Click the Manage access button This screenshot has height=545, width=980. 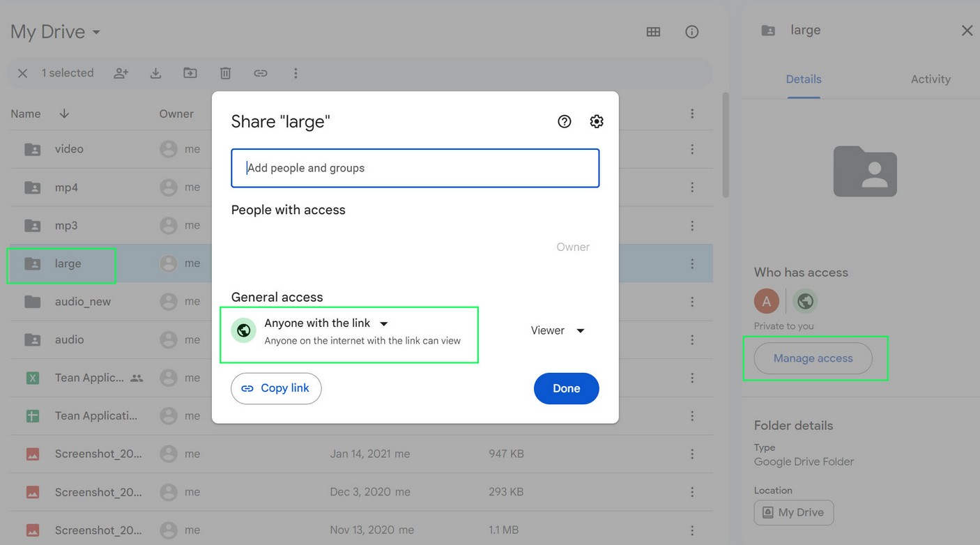[813, 358]
